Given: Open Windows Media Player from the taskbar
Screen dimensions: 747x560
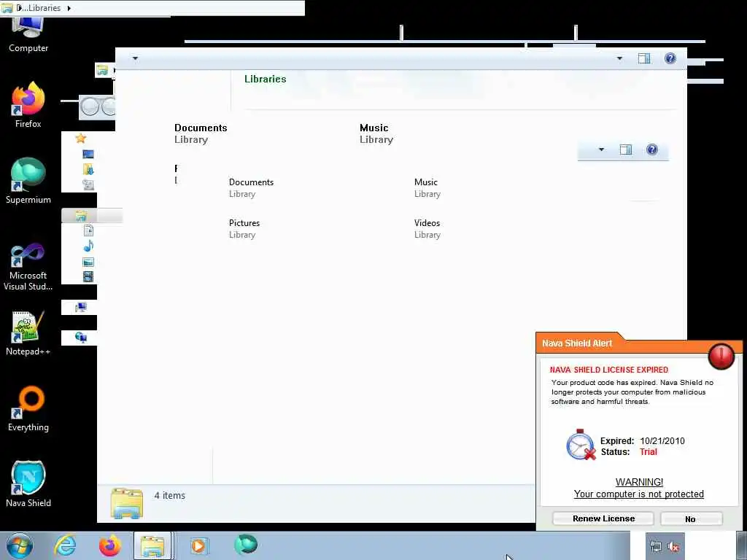Looking at the screenshot, I should (199, 545).
